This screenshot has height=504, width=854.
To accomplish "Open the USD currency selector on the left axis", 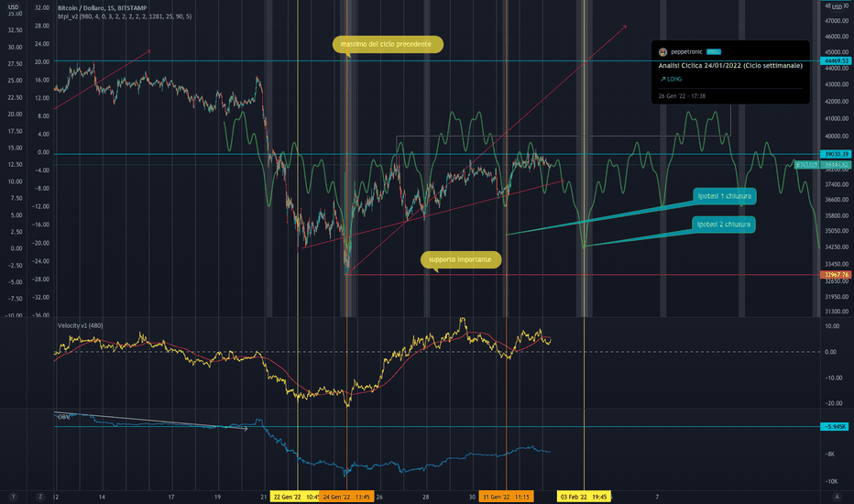I will pos(13,7).
